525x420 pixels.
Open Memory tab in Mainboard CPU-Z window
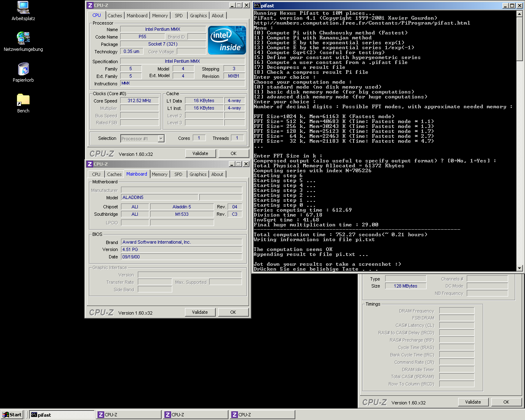pyautogui.click(x=160, y=174)
